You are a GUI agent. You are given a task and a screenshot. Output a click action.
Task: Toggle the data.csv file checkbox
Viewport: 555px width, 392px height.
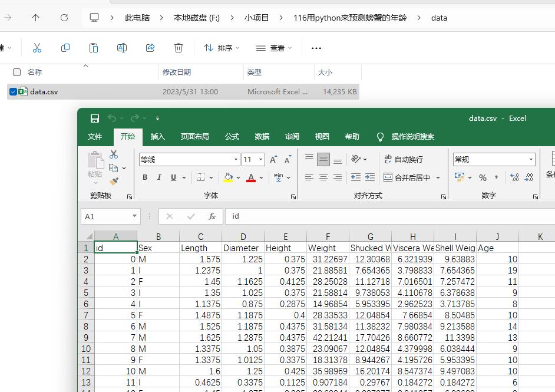13,92
